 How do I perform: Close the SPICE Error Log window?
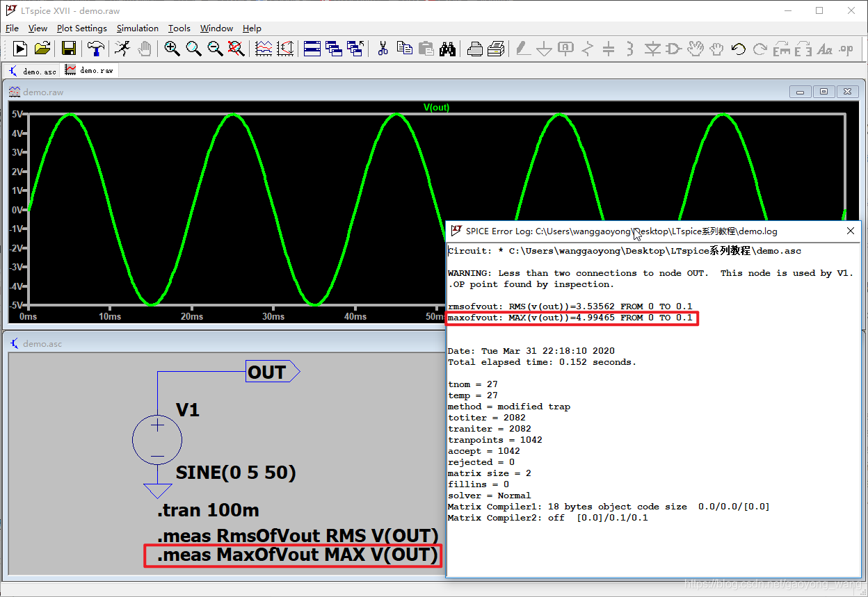pyautogui.click(x=851, y=231)
